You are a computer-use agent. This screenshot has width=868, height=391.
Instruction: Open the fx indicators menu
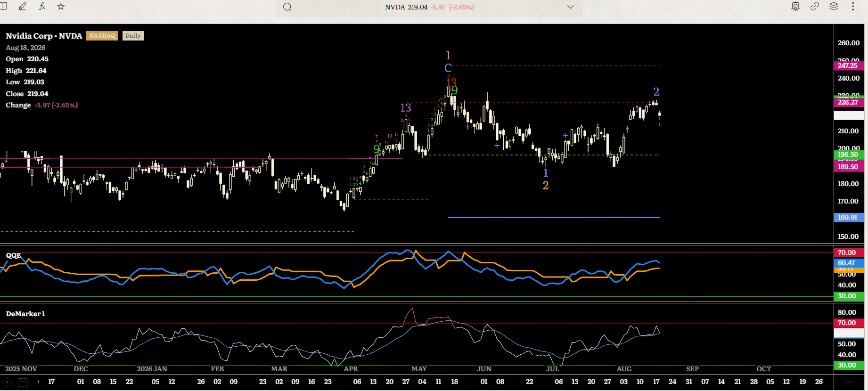[42, 7]
